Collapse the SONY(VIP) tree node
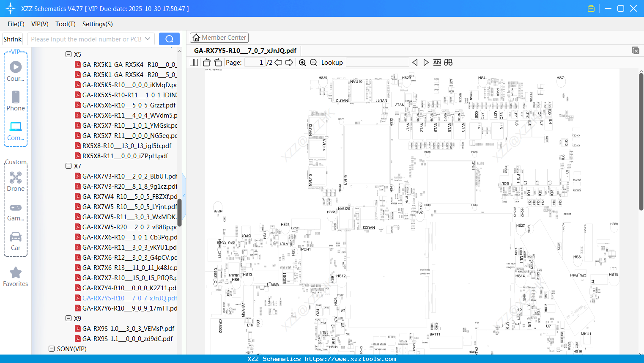The width and height of the screenshot is (644, 363). click(x=52, y=349)
